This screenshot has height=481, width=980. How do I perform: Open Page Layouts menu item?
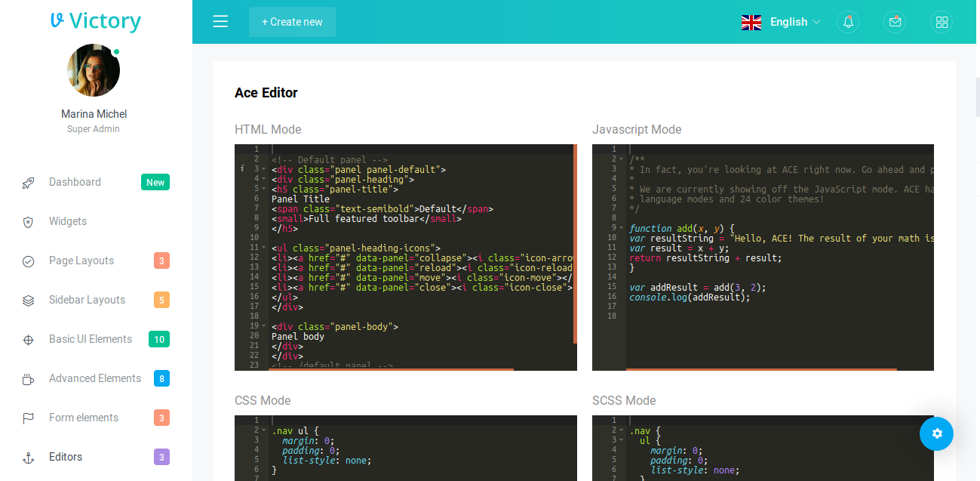coord(81,261)
